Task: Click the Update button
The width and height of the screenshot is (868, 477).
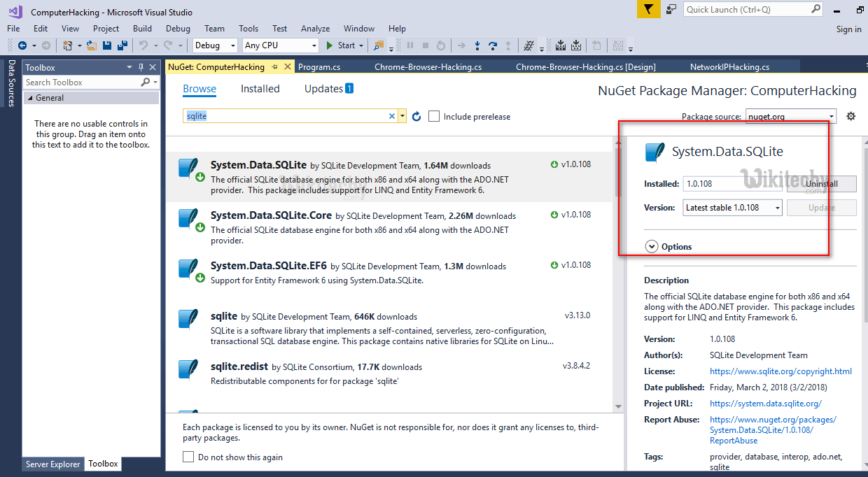Action: (x=821, y=207)
